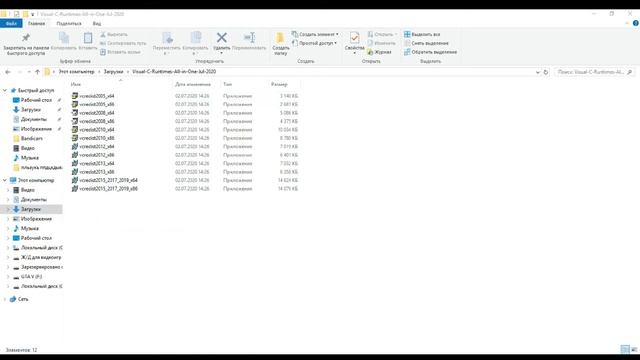Open the address bar history dropdown arrow
640x360 pixels.
tap(538, 72)
